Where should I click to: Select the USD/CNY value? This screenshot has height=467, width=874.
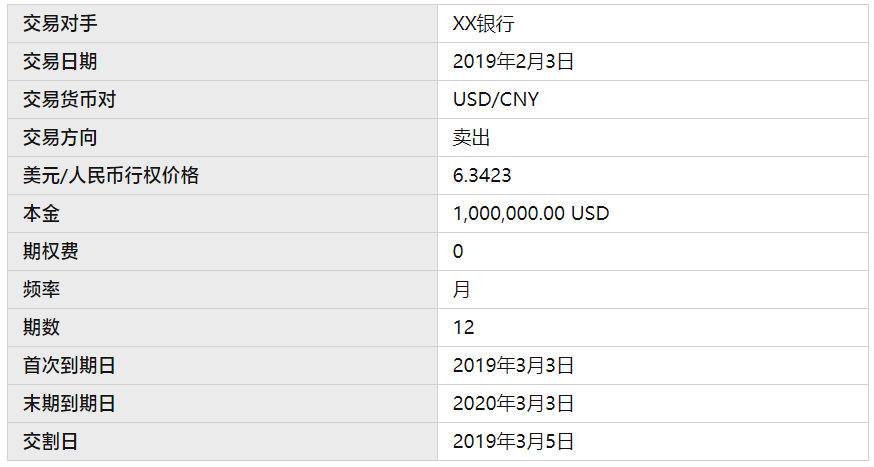pyautogui.click(x=496, y=99)
